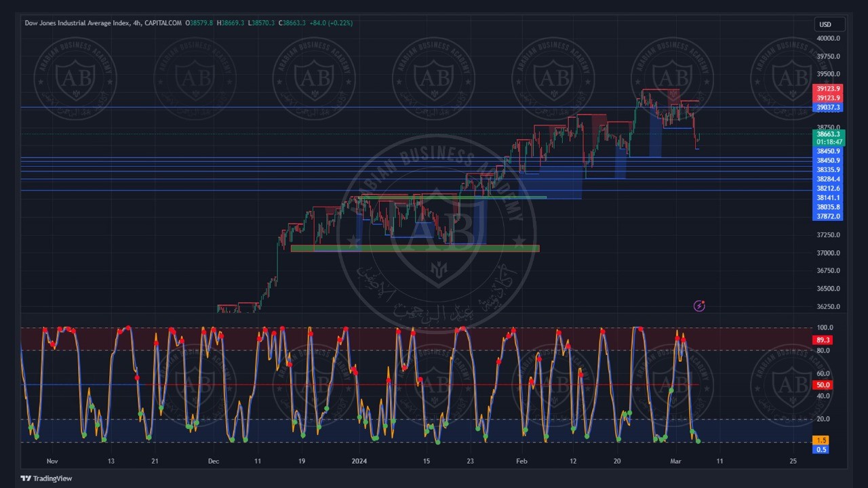Viewport: 868px width, 488px height.
Task: Click the close value C38663.3
Action: pos(292,23)
